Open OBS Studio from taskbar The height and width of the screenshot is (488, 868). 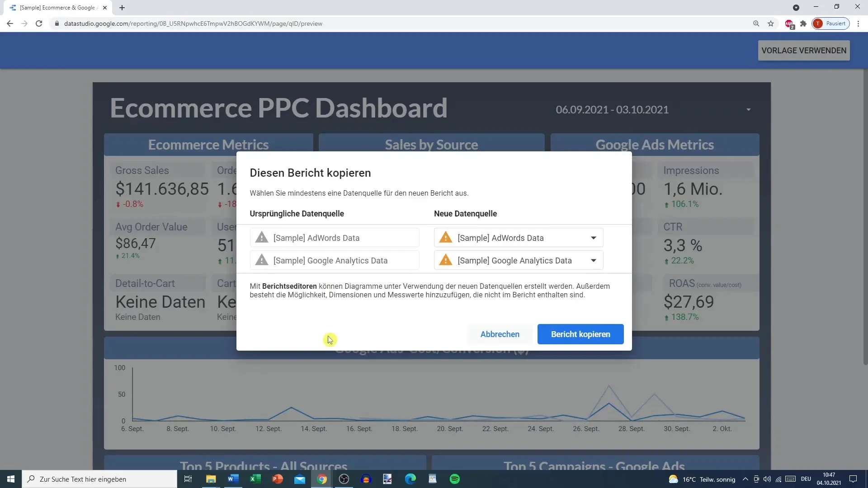[344, 479]
